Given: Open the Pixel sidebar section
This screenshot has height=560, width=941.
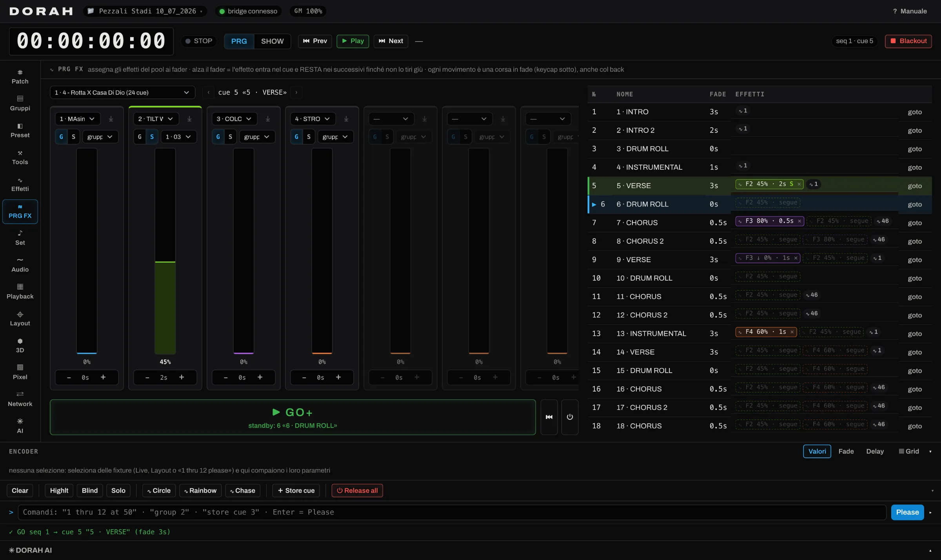Looking at the screenshot, I should pos(20,372).
